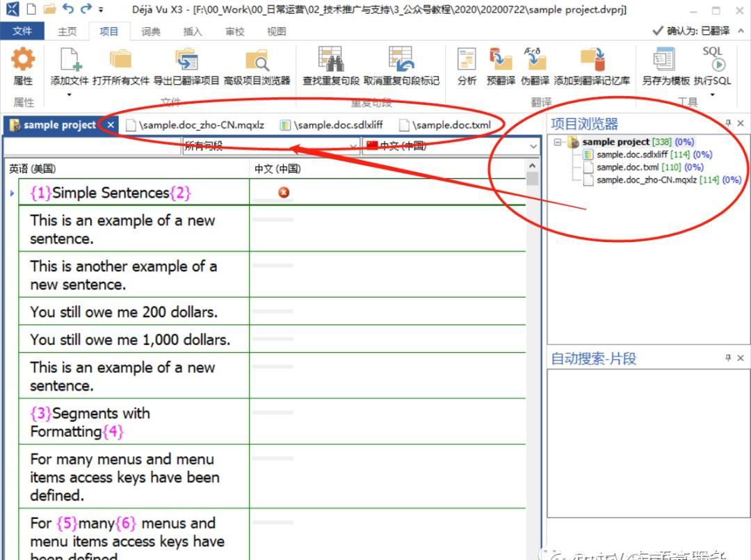Create a new file via the quick access blank page icon
This screenshot has height=560, width=751.
click(x=31, y=9)
